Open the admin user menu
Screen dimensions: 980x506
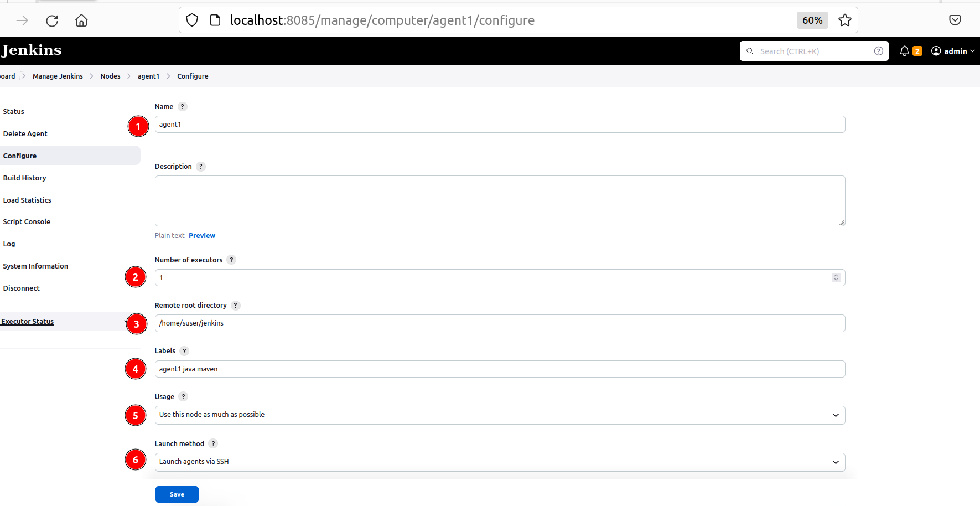point(953,51)
